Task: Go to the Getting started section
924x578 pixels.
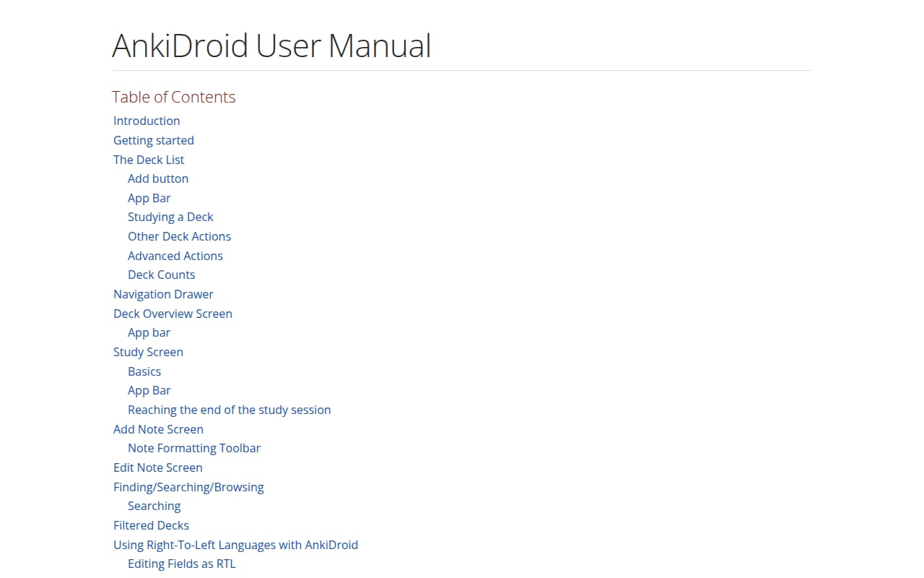Action: coord(154,140)
